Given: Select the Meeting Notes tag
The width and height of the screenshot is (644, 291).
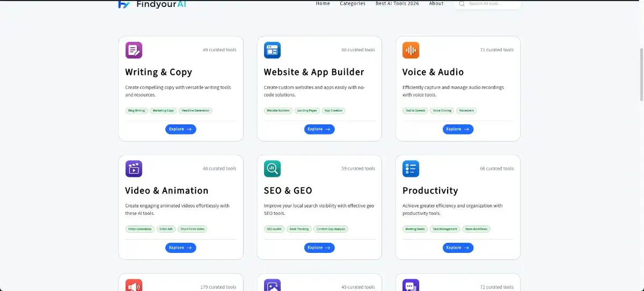Looking at the screenshot, I should 415,229.
